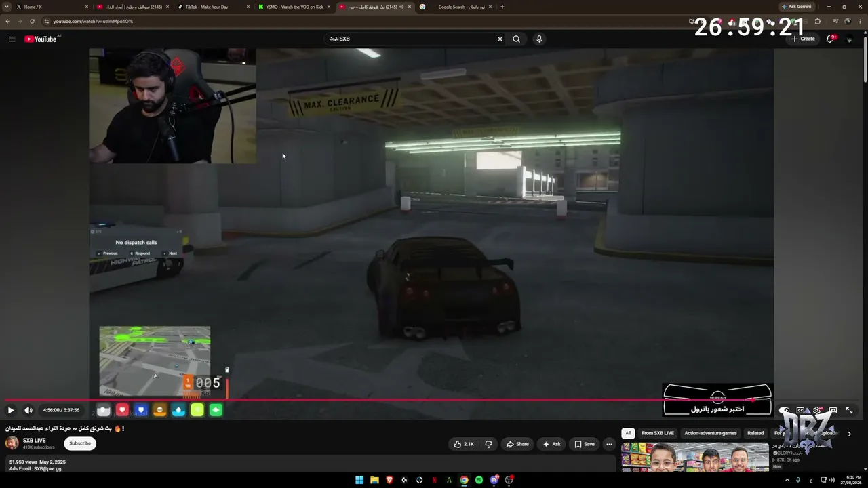Click the green emote icon
868x488 pixels.
pyautogui.click(x=216, y=410)
